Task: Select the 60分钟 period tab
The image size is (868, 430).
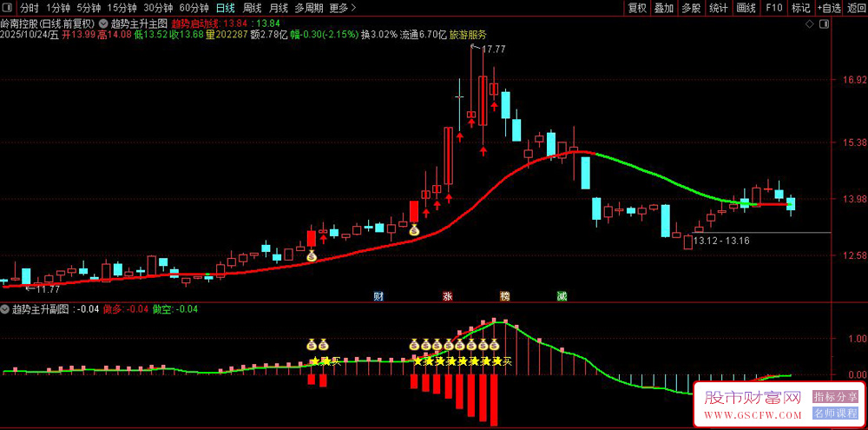Action: 194,8
